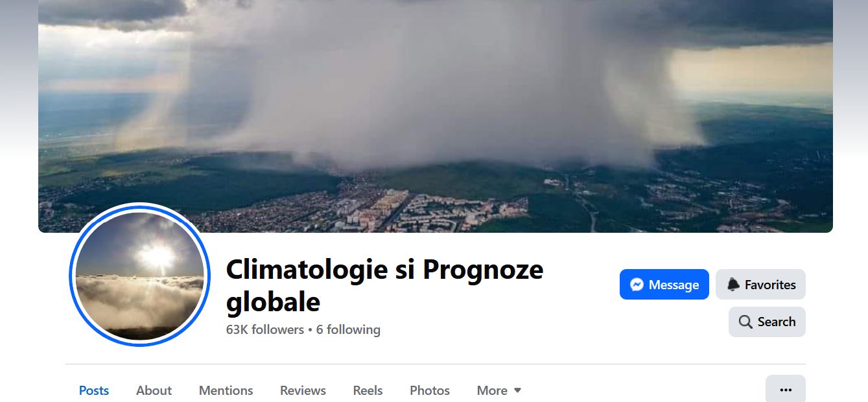This screenshot has width=868, height=402.
Task: Select the Reviews tab
Action: (x=303, y=390)
